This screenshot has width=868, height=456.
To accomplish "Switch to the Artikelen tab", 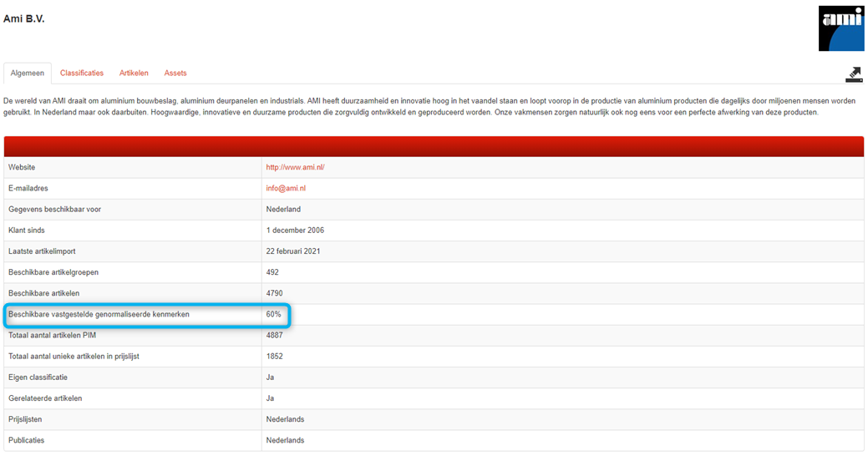I will [134, 73].
